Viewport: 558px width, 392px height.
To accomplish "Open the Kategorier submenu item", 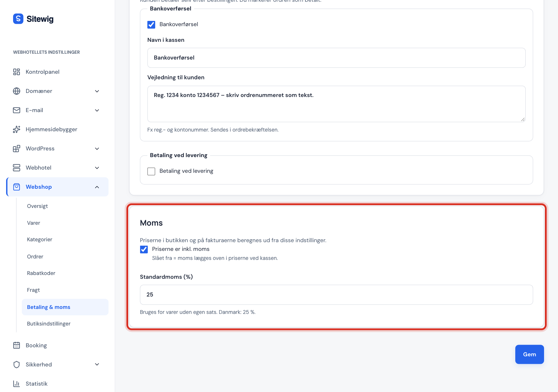I will [x=40, y=239].
